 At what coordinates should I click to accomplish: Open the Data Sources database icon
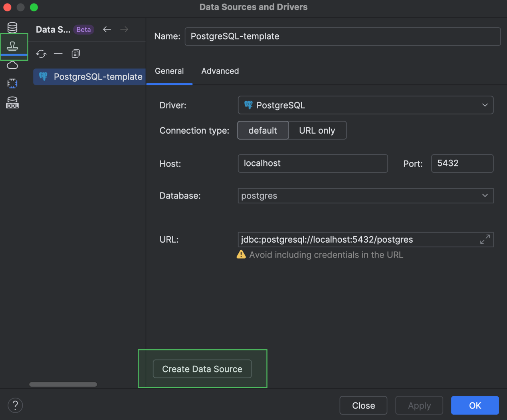tap(12, 28)
